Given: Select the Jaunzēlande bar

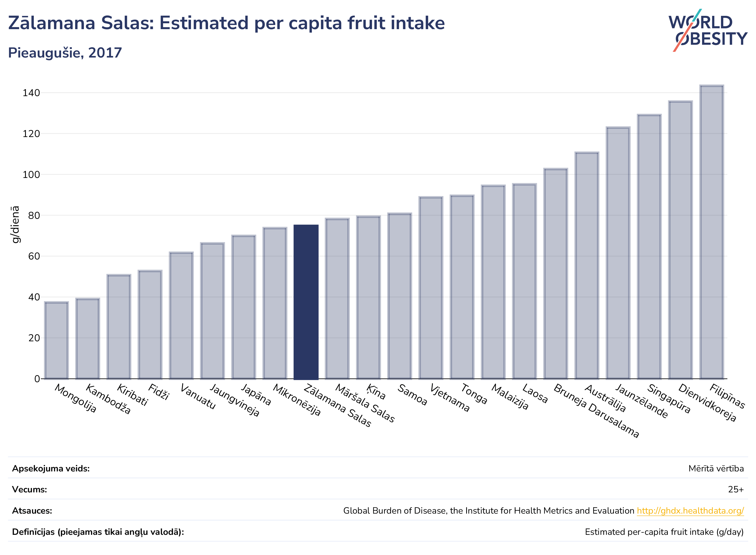Looking at the screenshot, I should (x=618, y=253).
